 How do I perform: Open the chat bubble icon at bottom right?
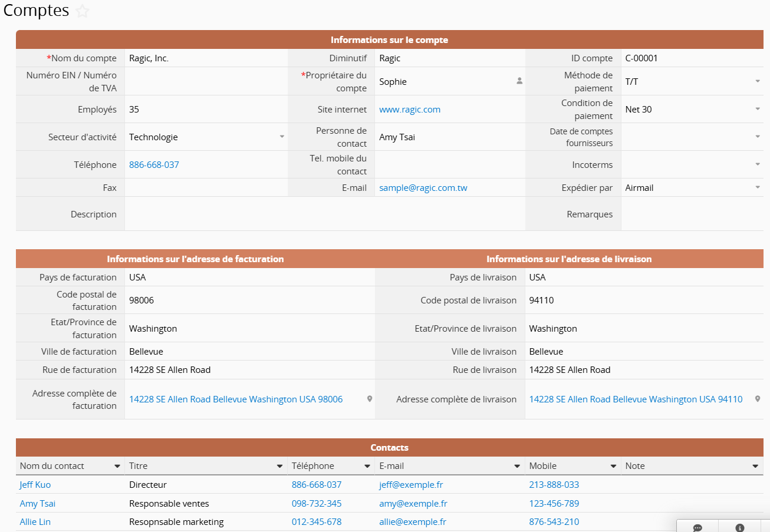point(697,527)
